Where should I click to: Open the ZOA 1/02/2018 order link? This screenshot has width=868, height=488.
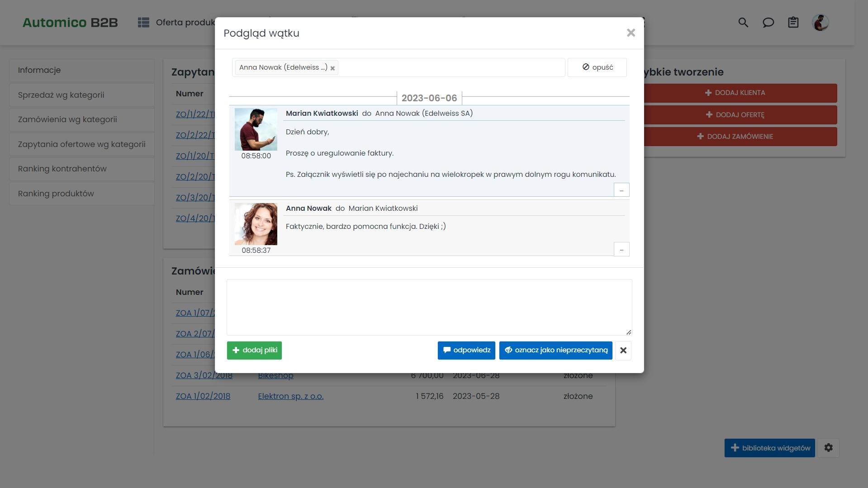(203, 396)
